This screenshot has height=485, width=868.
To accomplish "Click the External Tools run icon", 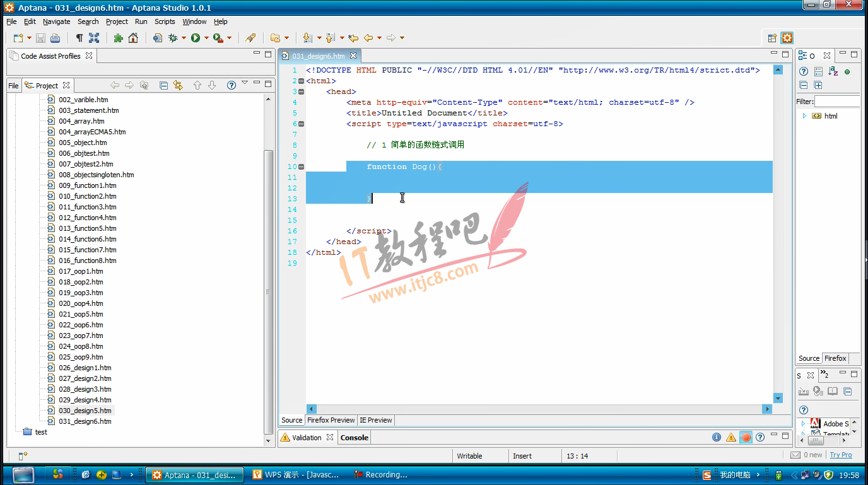I will (x=218, y=38).
